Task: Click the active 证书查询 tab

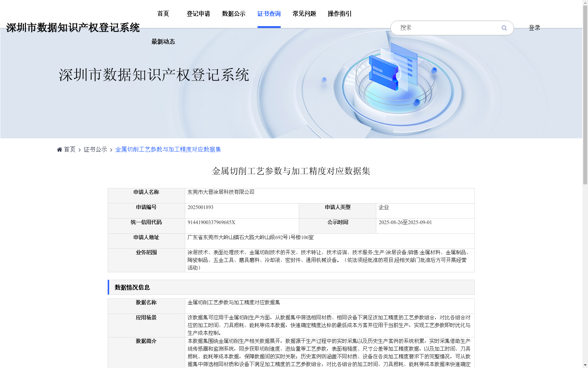Action: 269,14
